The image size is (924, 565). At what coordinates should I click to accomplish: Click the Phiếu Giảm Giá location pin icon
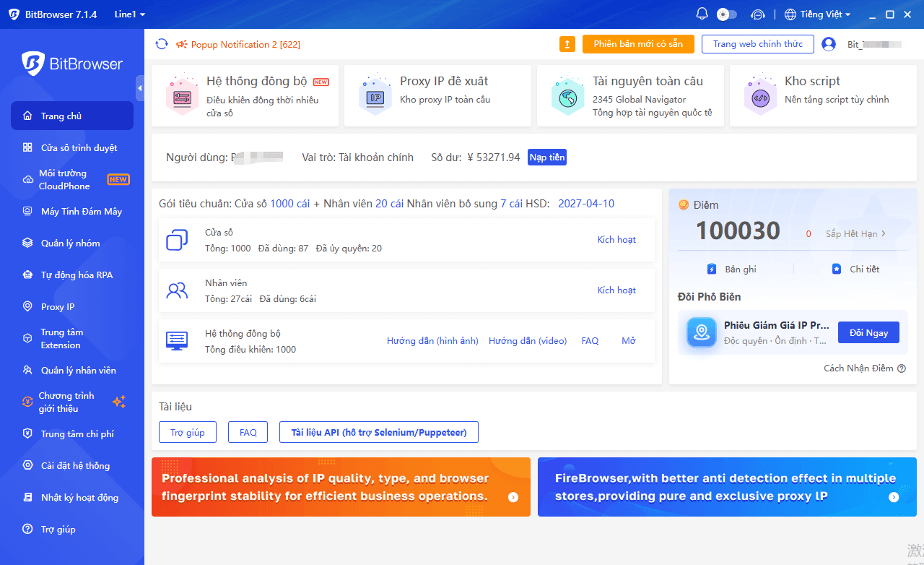tap(702, 332)
